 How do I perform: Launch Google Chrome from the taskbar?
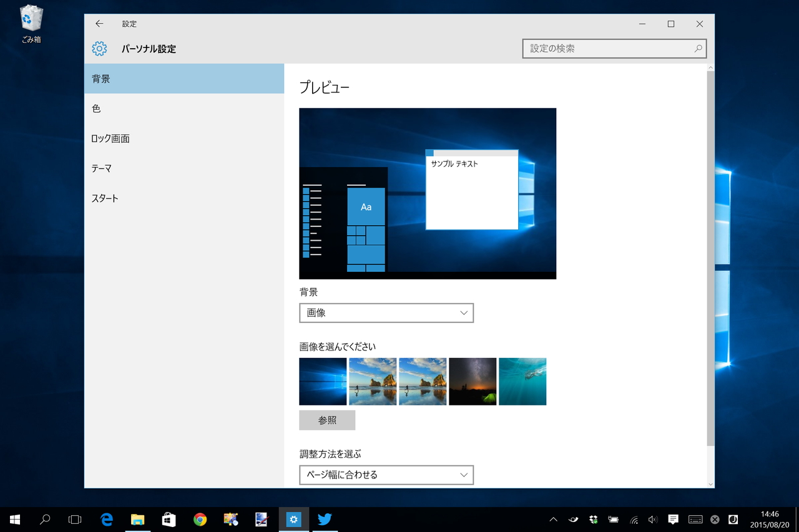click(x=200, y=519)
